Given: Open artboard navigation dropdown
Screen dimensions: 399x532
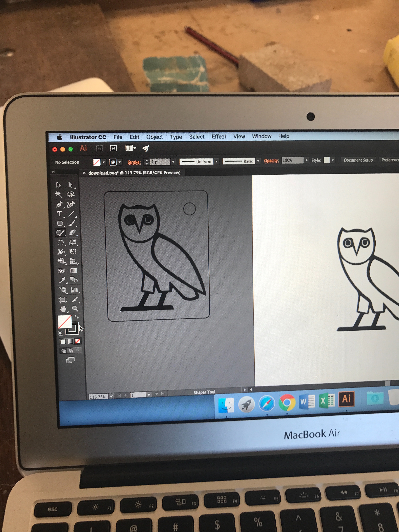Looking at the screenshot, I should tap(149, 395).
